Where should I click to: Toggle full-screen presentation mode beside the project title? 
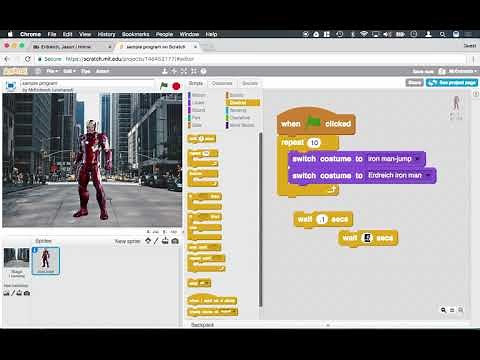point(11,86)
